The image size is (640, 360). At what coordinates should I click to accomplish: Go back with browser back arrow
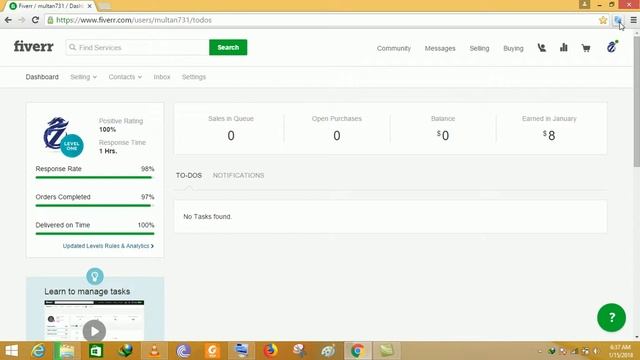pyautogui.click(x=8, y=20)
